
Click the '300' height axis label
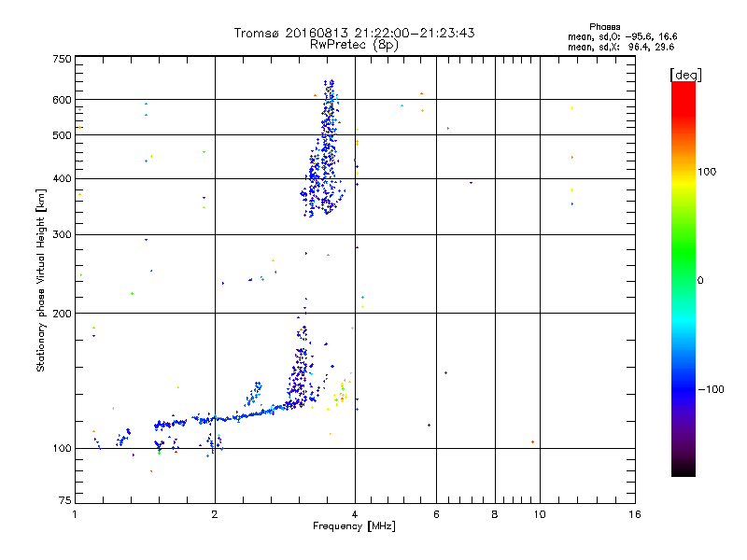point(62,234)
